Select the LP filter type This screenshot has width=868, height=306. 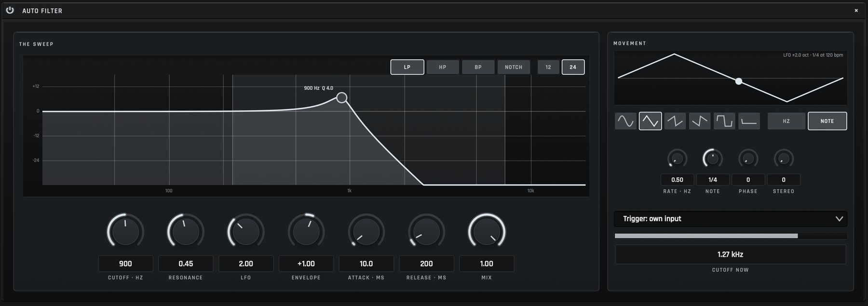(x=407, y=67)
